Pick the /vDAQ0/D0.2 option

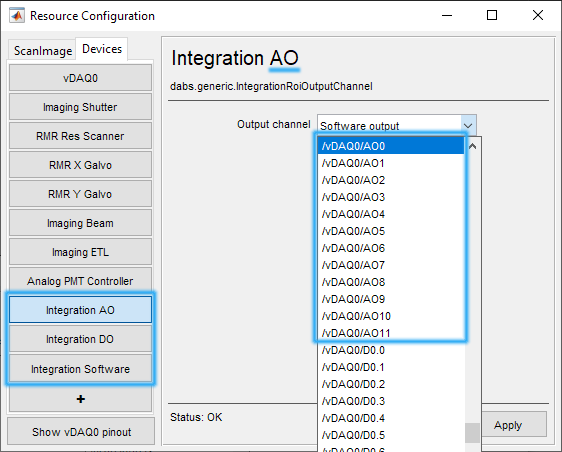coord(391,384)
